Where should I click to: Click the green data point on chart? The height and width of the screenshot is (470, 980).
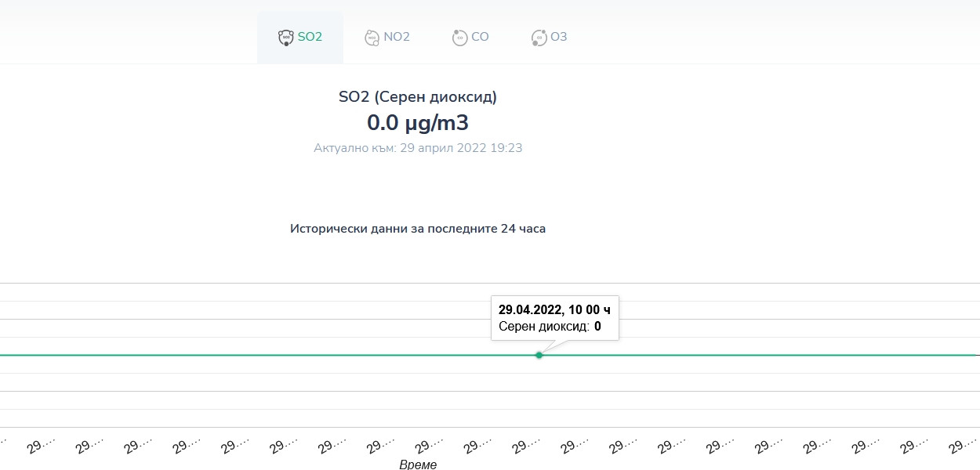539,355
